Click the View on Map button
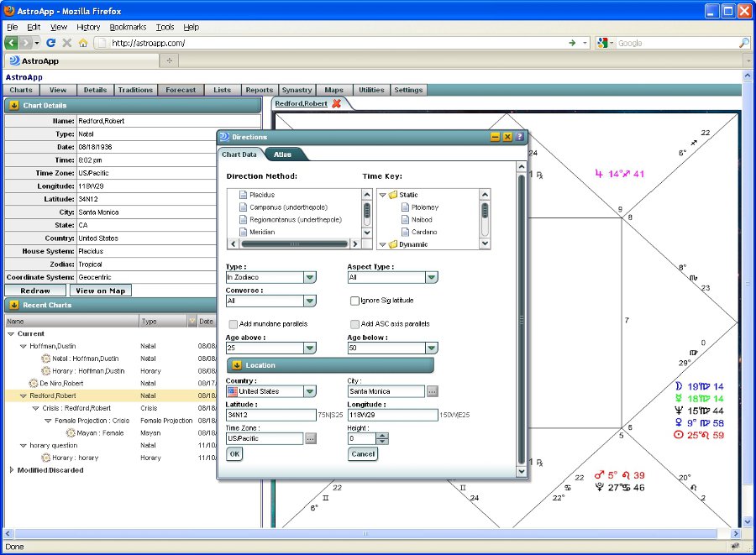Image resolution: width=756 pixels, height=555 pixels. tap(100, 291)
